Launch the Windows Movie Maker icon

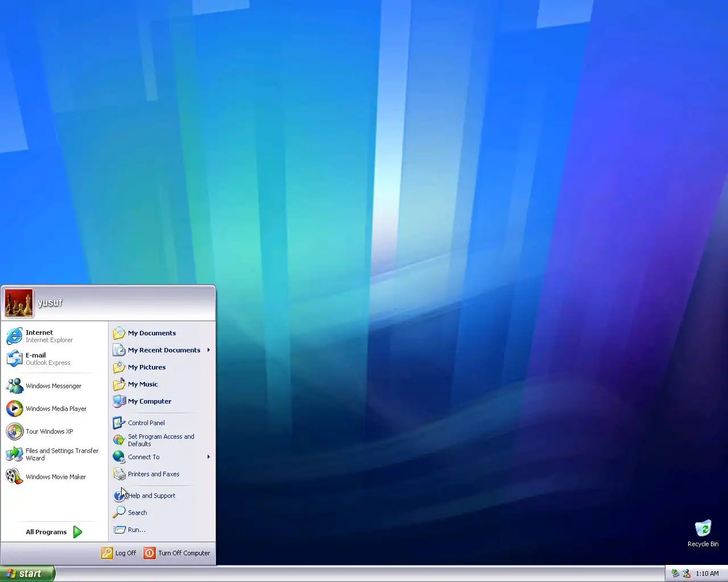point(14,477)
